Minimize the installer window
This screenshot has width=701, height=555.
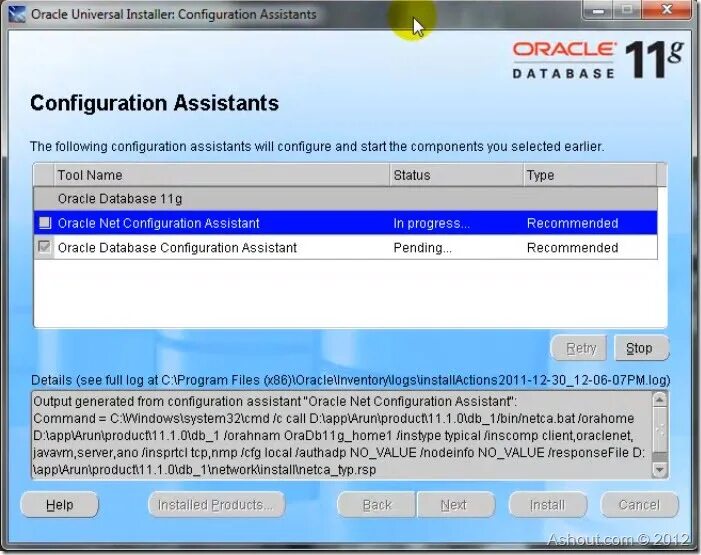point(598,10)
